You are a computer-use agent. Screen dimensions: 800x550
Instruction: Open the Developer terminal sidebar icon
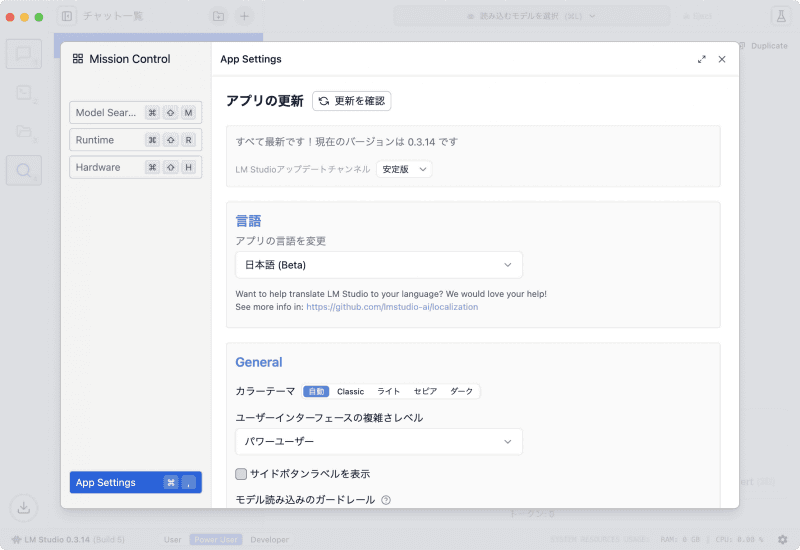click(23, 93)
